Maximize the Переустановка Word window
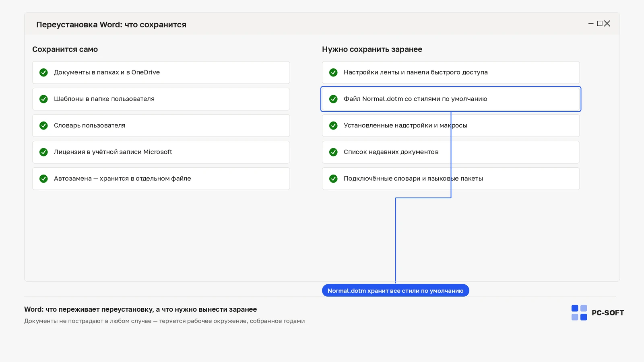The image size is (644, 362). tap(600, 23)
